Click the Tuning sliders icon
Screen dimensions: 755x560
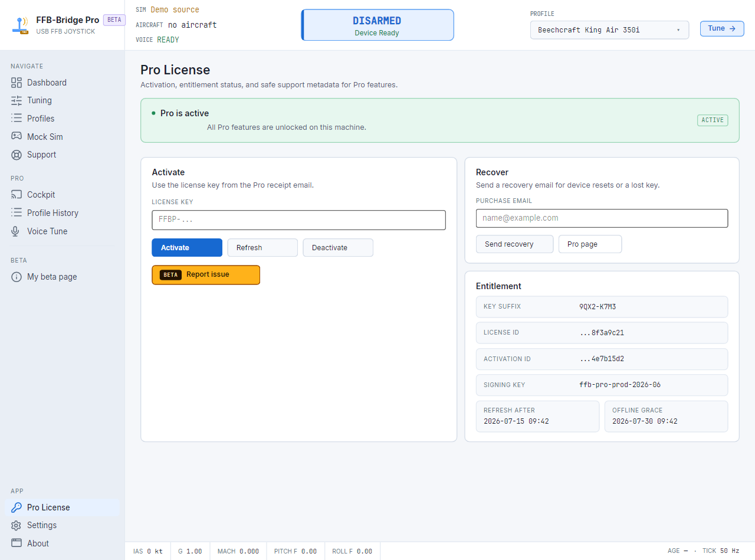[x=17, y=100]
